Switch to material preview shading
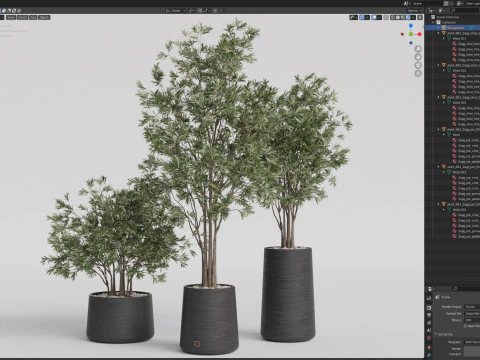The height and width of the screenshot is (360, 480). [403, 17]
